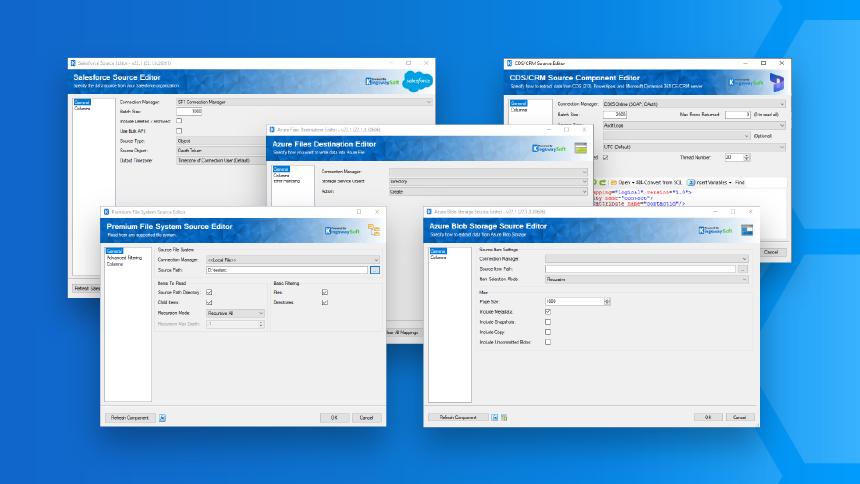The image size is (860, 484).
Task: Toggle Include Deleted / Archived checkbox in Salesforce editor
Action: (x=179, y=121)
